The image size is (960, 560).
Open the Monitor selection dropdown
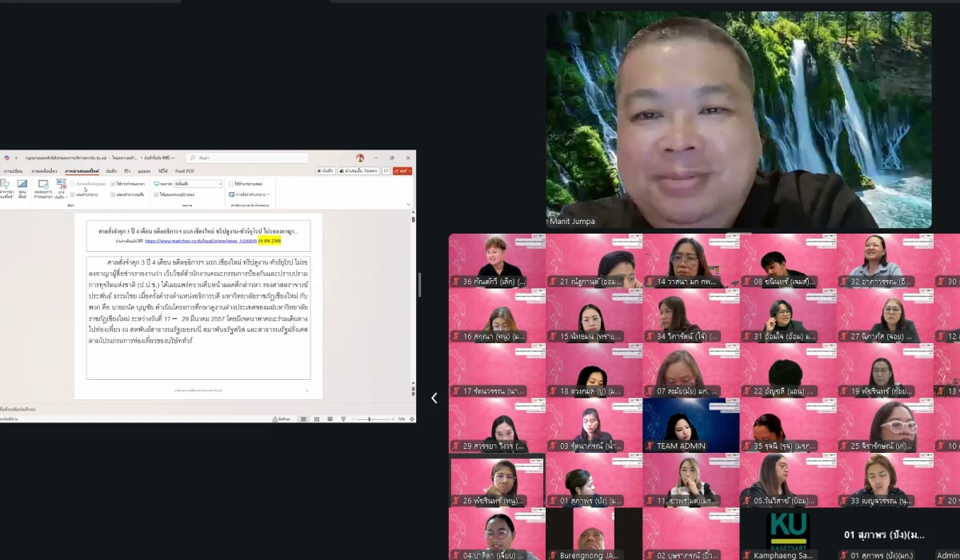point(198,184)
